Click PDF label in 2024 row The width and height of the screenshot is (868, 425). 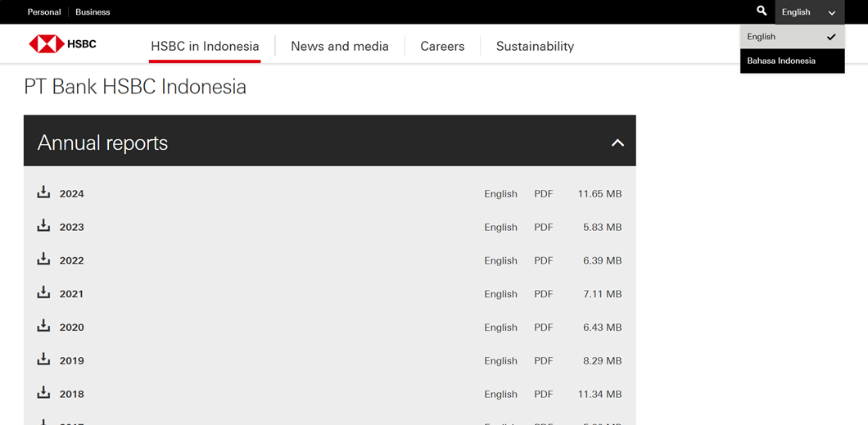pyautogui.click(x=544, y=194)
